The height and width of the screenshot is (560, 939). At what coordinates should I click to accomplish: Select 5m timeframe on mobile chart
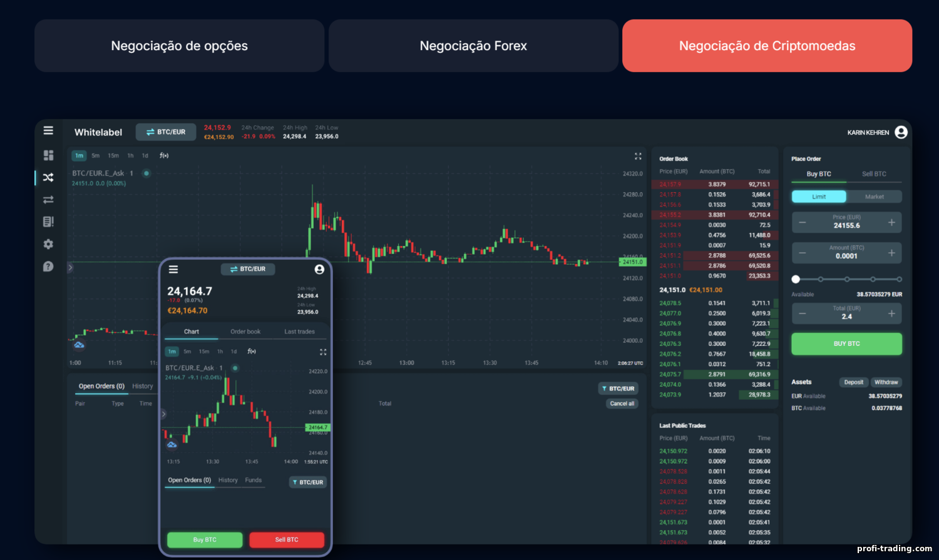(187, 352)
